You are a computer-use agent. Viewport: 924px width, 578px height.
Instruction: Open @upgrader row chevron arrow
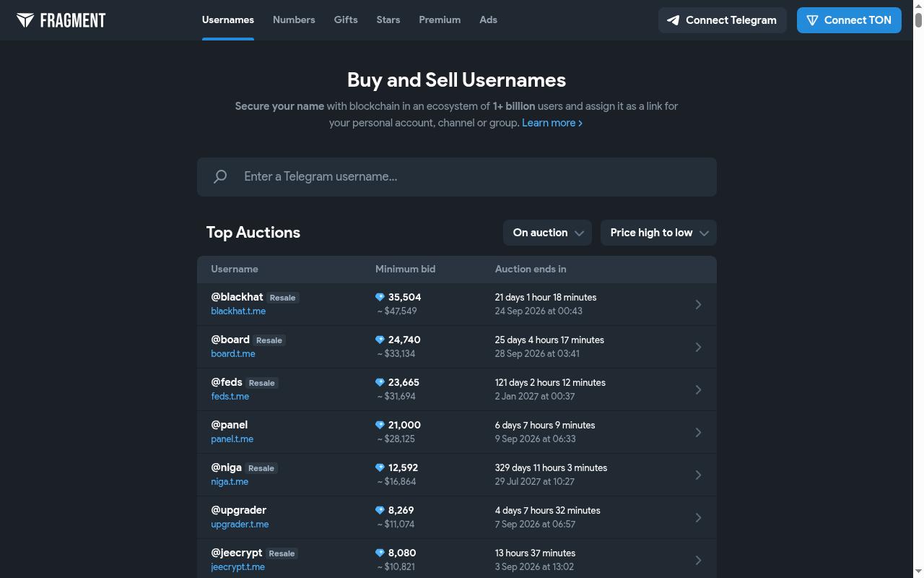pos(698,517)
